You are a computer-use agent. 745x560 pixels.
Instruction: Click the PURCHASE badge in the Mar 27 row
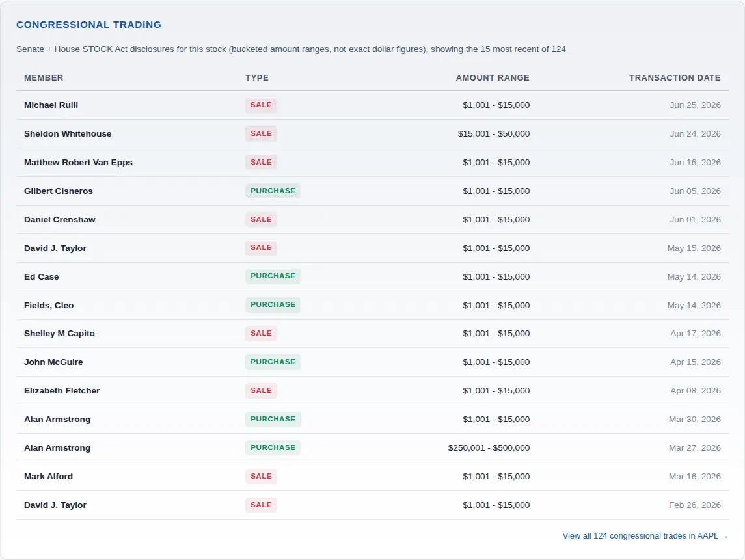273,448
